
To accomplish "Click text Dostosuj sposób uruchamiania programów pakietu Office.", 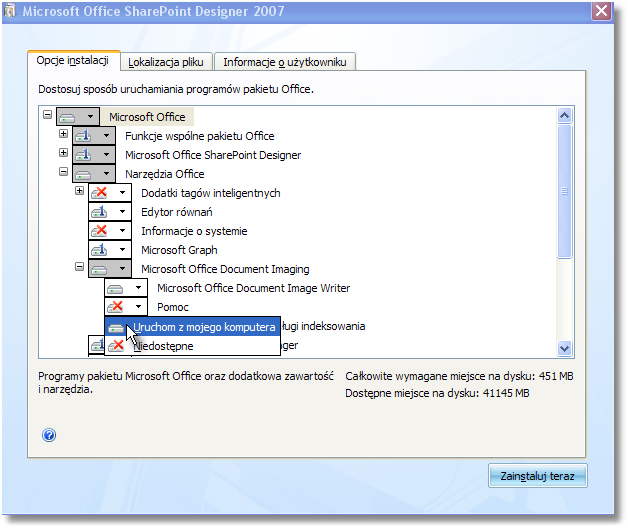I will [176, 89].
